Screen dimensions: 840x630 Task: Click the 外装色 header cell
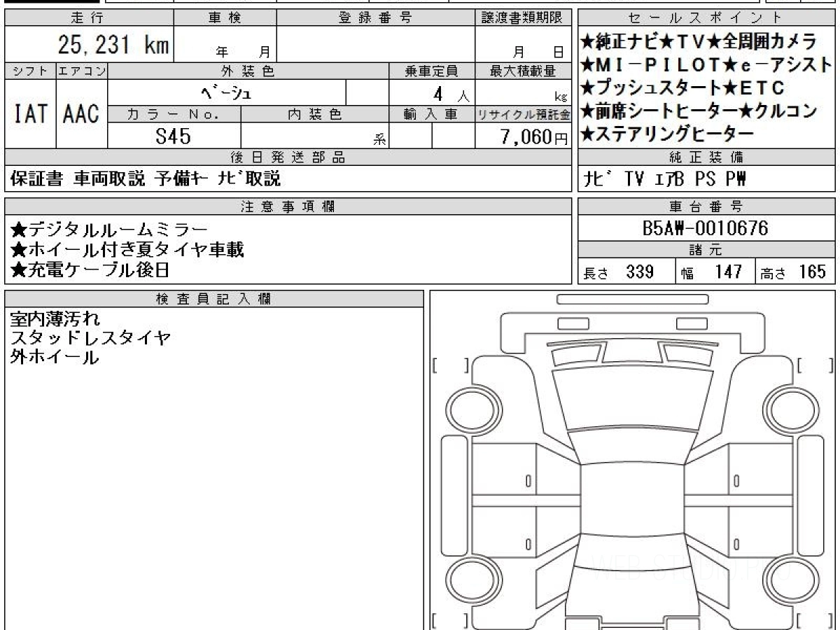(248, 71)
